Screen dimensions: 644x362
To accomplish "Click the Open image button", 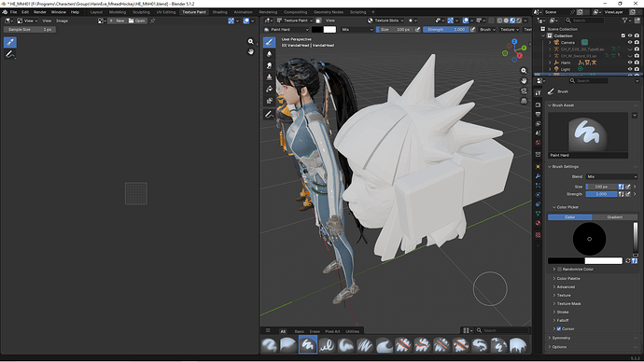I will [137, 21].
